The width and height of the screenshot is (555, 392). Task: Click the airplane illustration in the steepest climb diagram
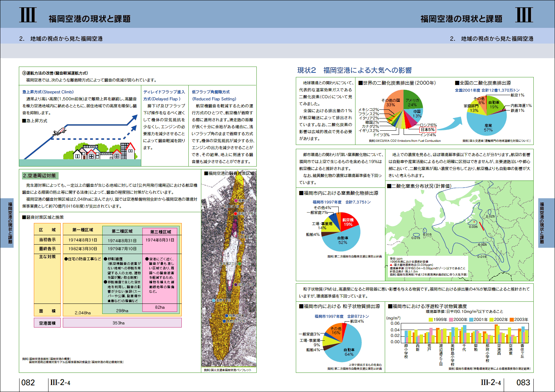coord(59,132)
